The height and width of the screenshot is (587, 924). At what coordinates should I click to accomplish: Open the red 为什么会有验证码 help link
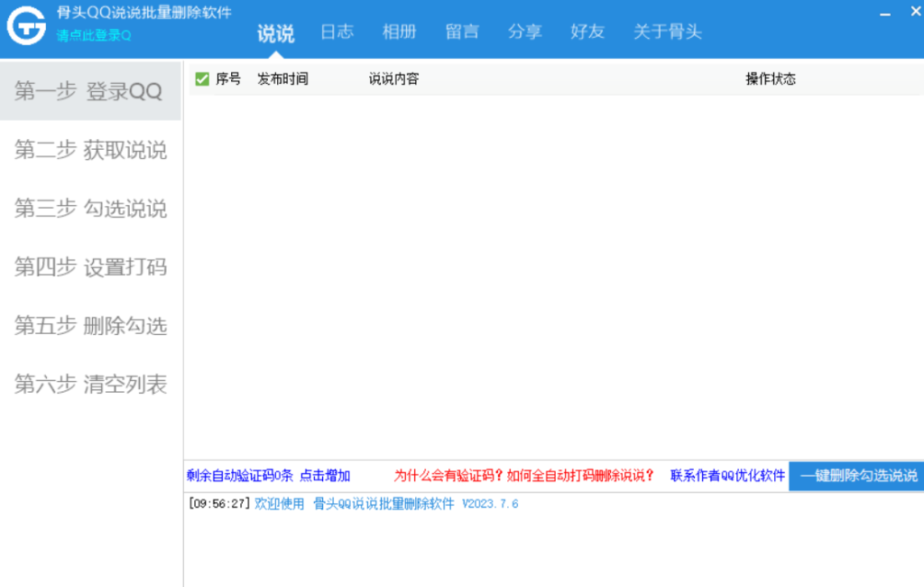524,476
